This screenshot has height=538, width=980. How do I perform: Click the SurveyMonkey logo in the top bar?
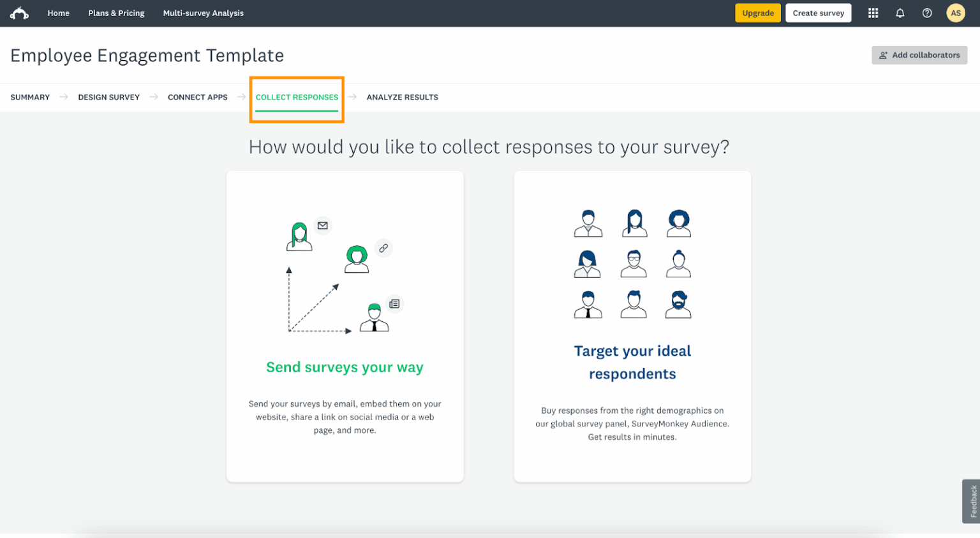(x=19, y=13)
